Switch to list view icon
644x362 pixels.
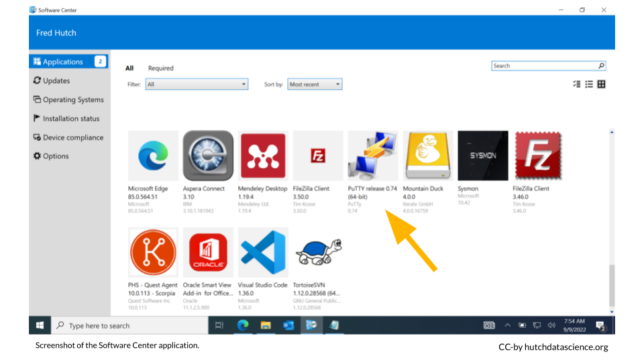point(589,84)
